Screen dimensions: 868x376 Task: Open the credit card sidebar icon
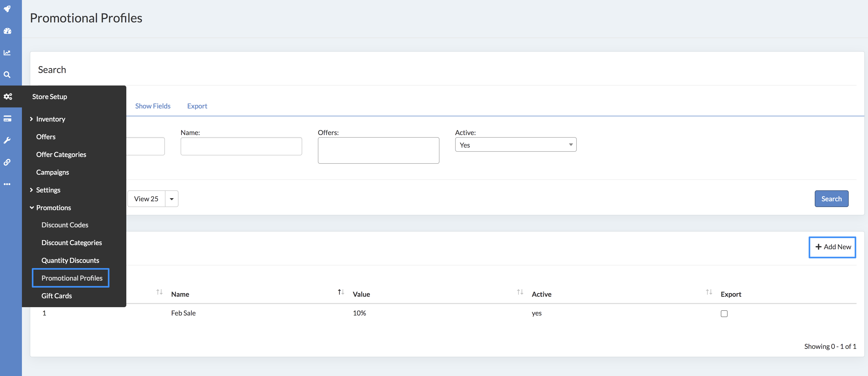[x=7, y=118]
